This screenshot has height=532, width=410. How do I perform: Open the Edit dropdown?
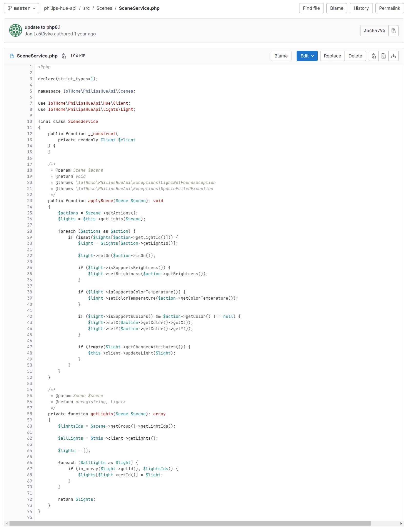(x=307, y=56)
